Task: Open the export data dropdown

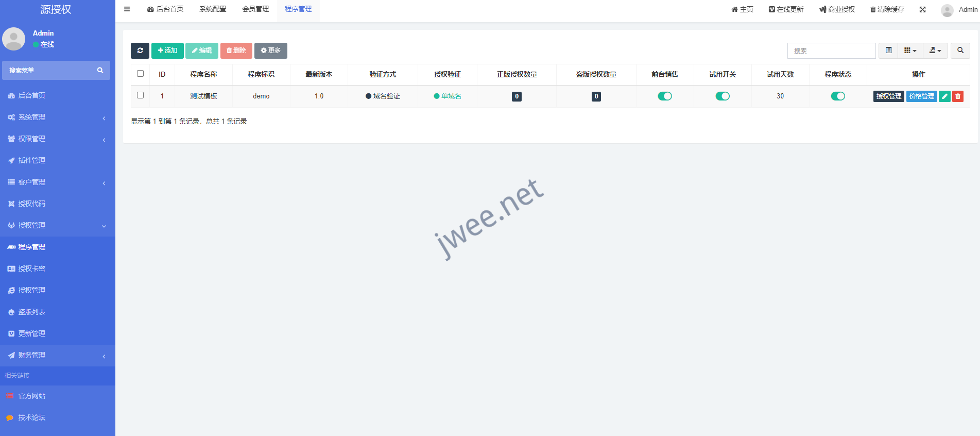Action: point(935,51)
